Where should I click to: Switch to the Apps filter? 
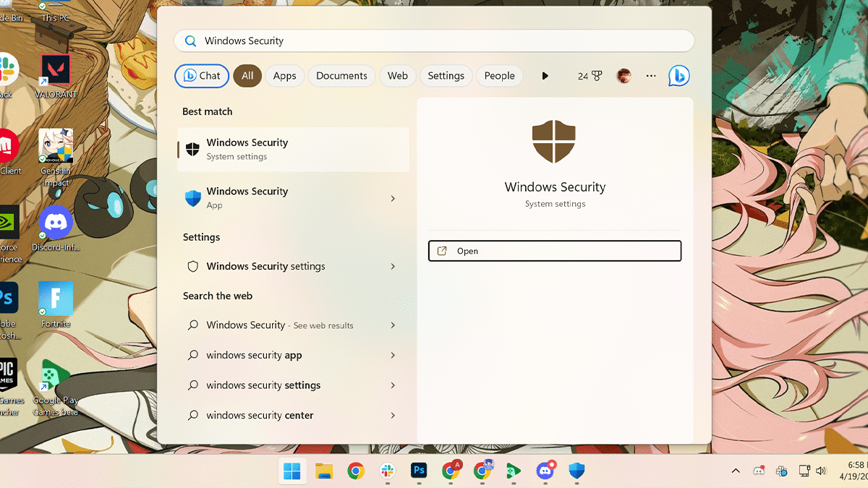tap(284, 76)
